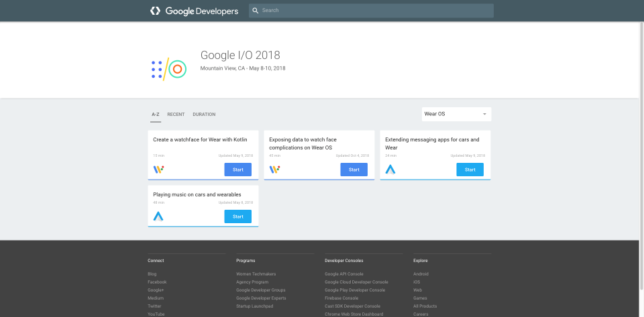Open the Twitter footer link
The image size is (644, 317).
[x=154, y=306]
